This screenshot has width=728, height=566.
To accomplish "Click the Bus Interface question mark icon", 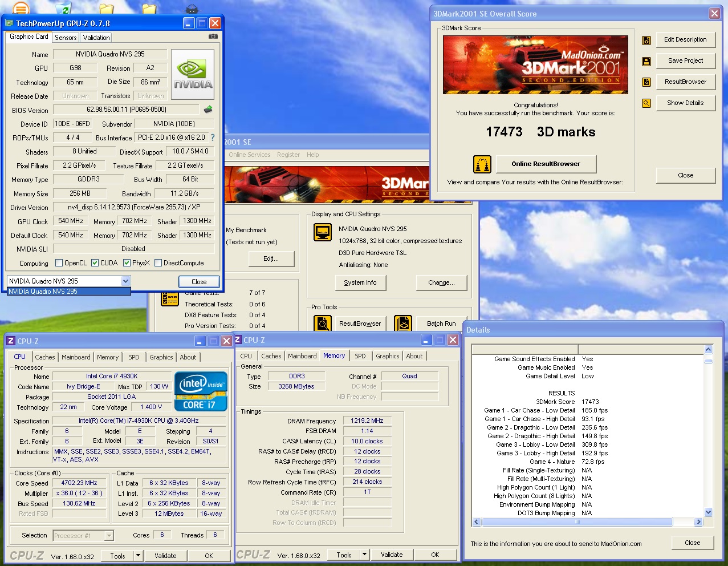I will 213,138.
